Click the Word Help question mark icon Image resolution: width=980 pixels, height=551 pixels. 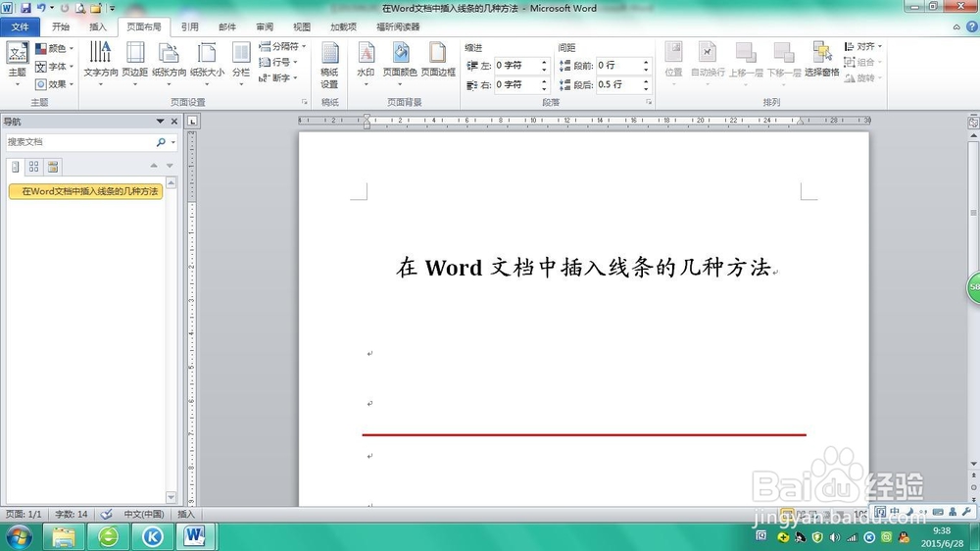click(972, 26)
